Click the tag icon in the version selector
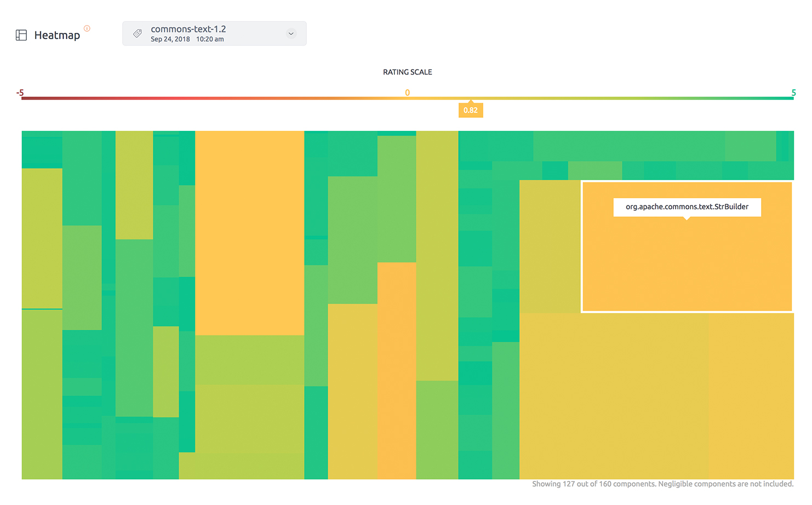This screenshot has width=812, height=505. 136,33
